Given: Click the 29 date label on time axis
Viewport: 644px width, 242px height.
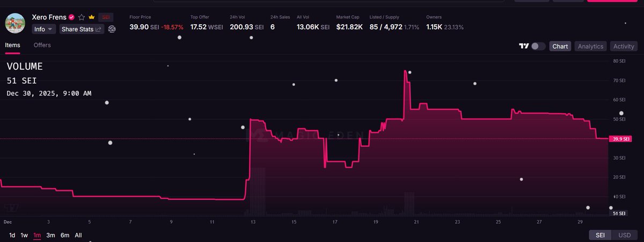Looking at the screenshot, I should [x=580, y=222].
